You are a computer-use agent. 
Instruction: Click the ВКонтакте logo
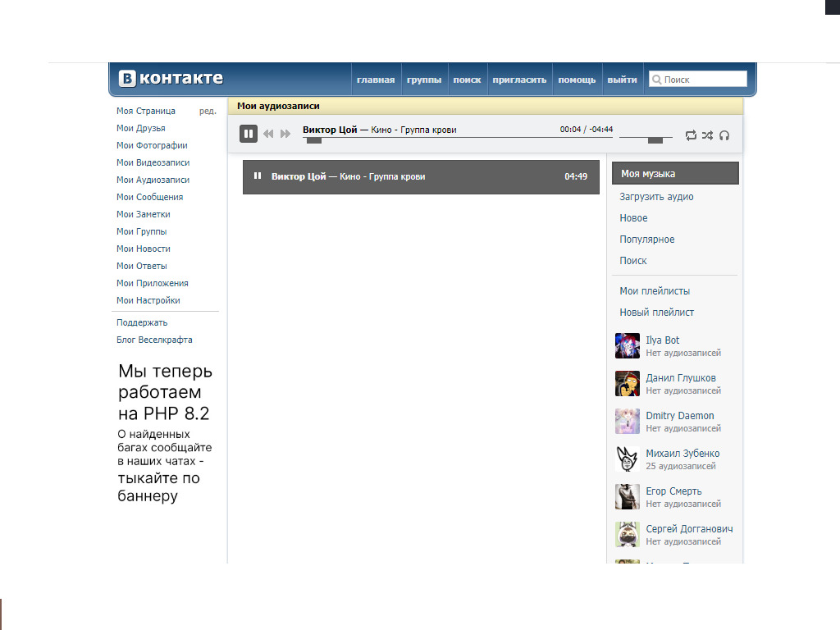click(171, 79)
